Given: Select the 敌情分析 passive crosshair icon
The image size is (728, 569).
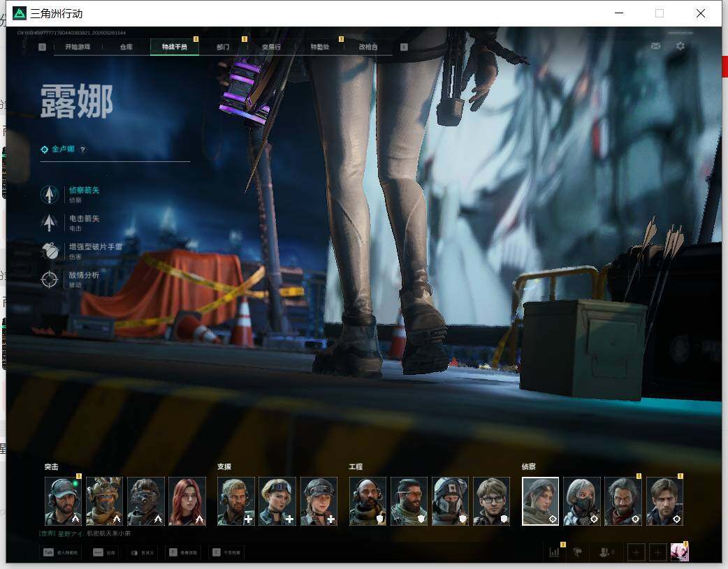Looking at the screenshot, I should (x=49, y=279).
